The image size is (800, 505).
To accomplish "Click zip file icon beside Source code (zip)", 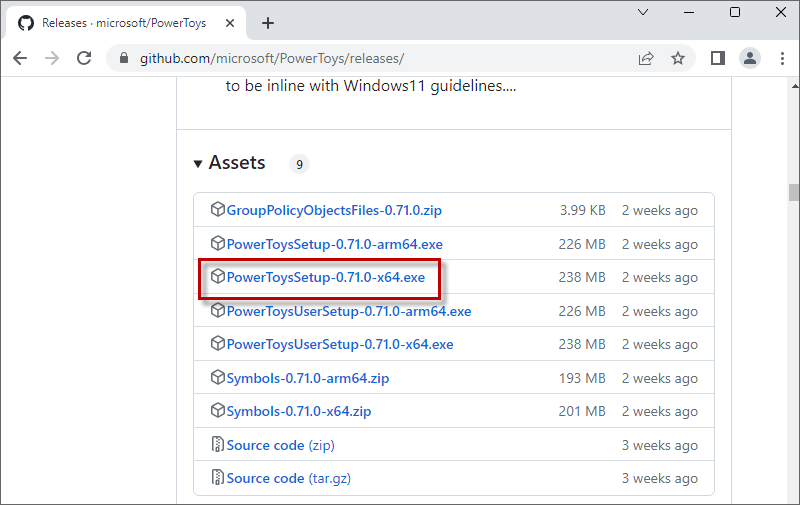I will (218, 444).
